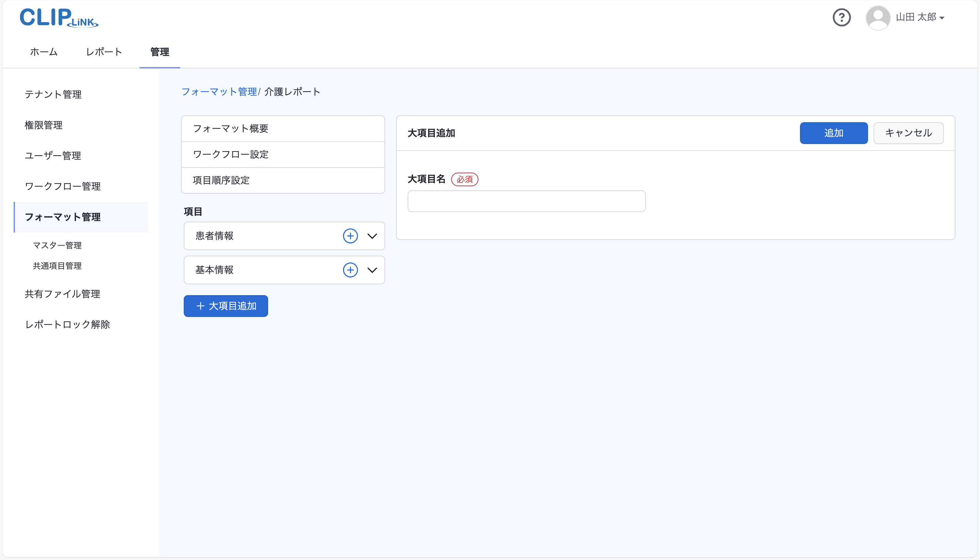
Task: Click plus icon beside 基本情報
Action: click(350, 270)
